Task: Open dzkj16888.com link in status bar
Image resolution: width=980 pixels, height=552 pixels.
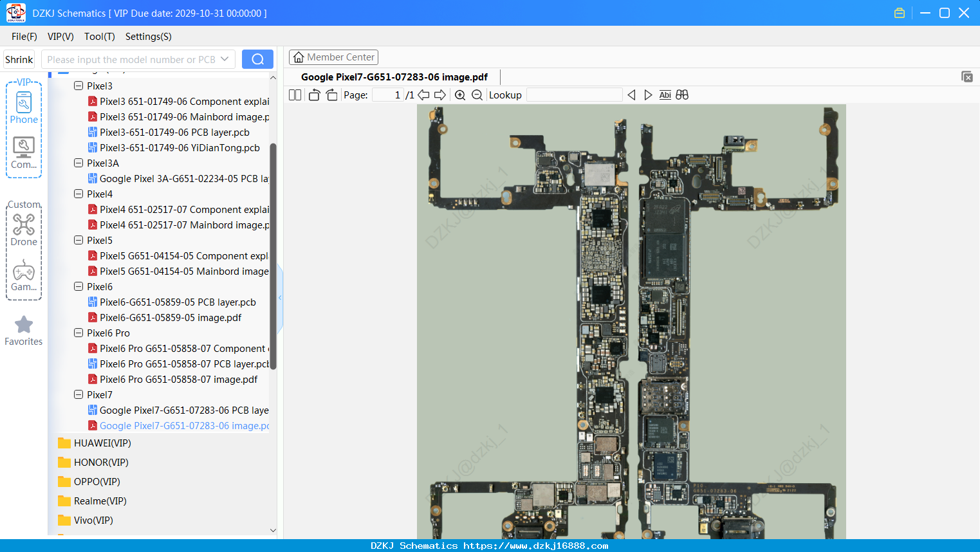Action: [535, 546]
